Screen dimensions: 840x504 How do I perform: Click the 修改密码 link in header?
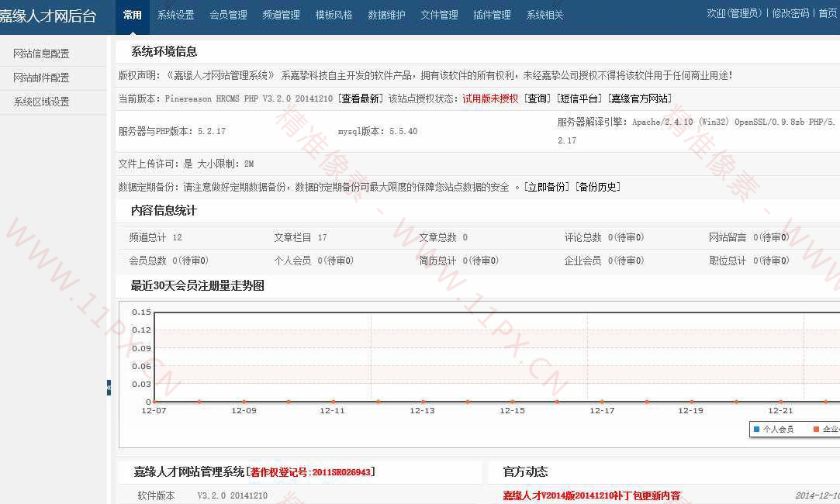click(790, 13)
